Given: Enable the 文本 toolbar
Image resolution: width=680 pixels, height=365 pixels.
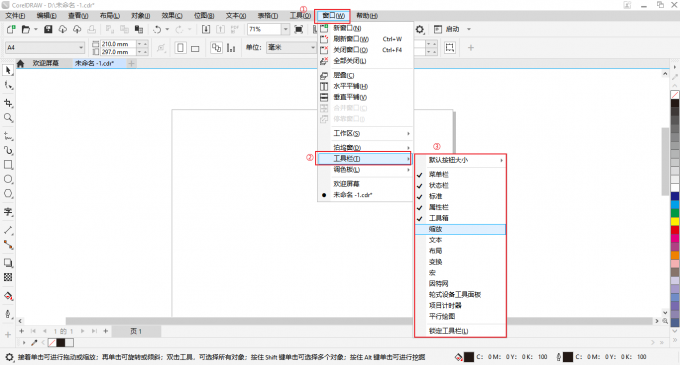Looking at the screenshot, I should point(460,240).
